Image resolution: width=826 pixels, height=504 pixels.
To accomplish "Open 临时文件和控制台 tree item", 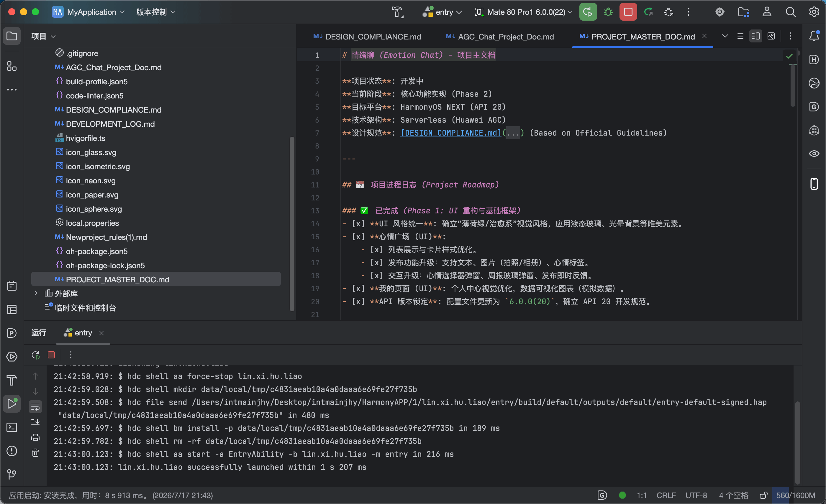I will pyautogui.click(x=85, y=308).
